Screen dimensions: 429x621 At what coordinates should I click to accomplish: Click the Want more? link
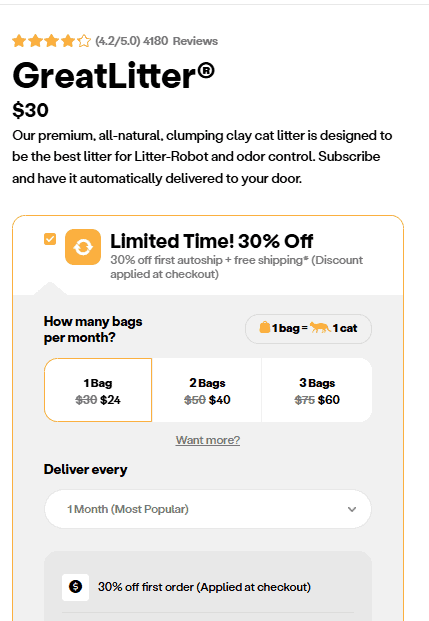(208, 440)
